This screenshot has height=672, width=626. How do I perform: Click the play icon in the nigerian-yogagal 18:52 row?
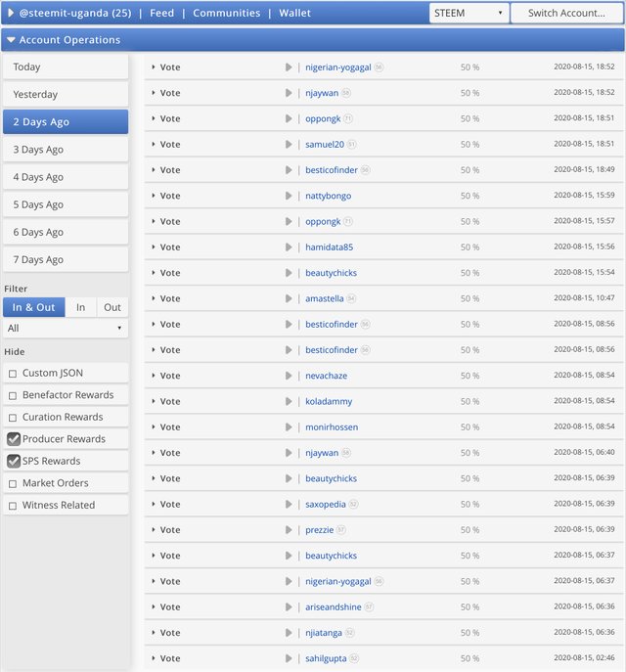(289, 67)
